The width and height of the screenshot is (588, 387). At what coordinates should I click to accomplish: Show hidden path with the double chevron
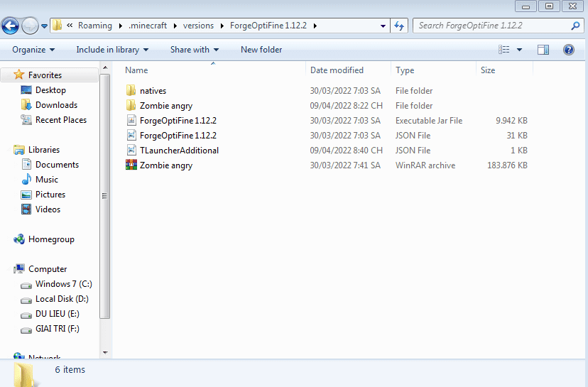pos(70,26)
